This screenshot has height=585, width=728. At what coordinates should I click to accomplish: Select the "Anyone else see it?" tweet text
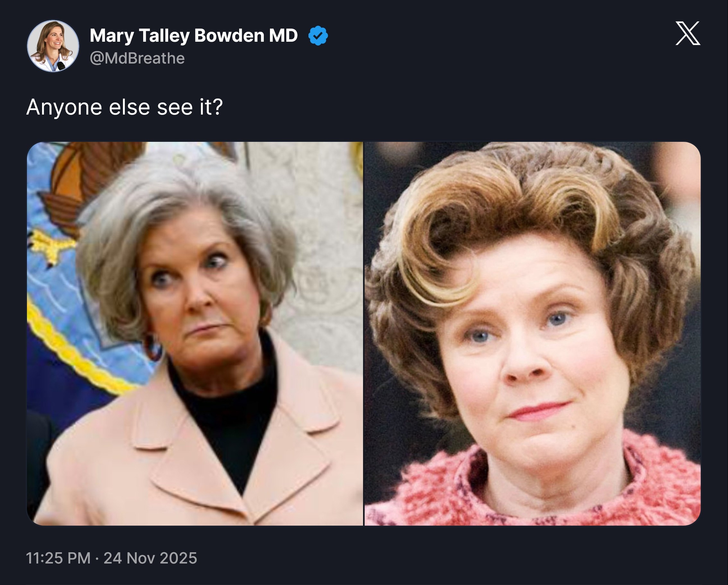click(125, 107)
